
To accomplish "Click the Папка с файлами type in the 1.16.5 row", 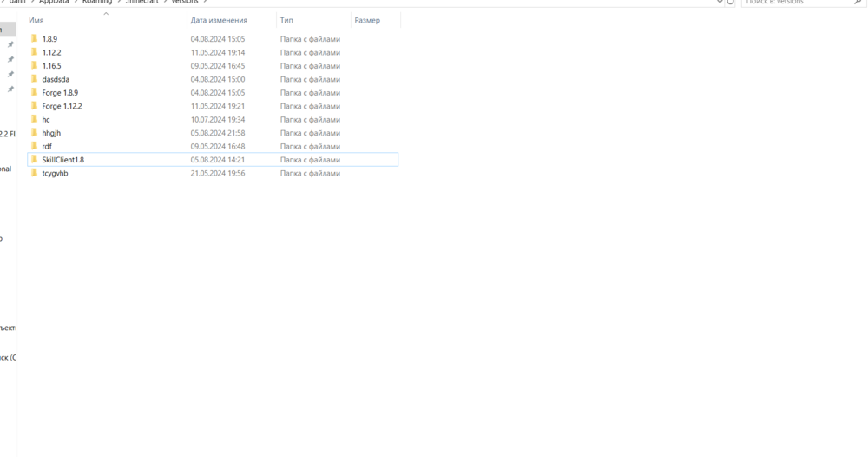I will coord(310,66).
